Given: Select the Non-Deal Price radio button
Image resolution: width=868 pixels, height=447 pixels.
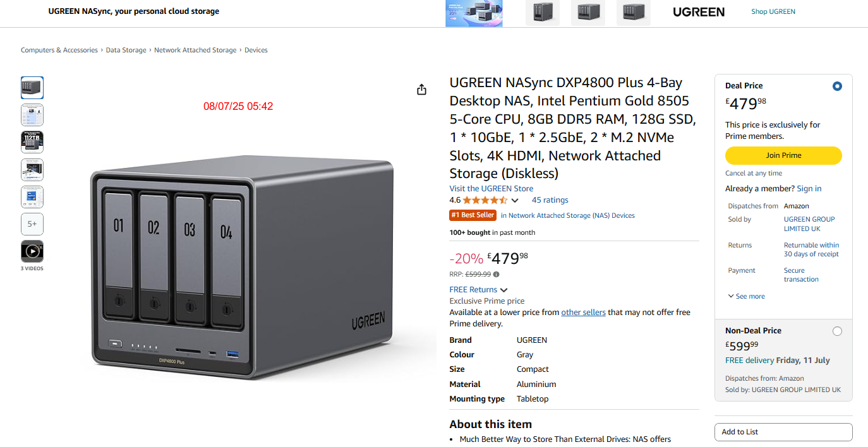Looking at the screenshot, I should (837, 331).
